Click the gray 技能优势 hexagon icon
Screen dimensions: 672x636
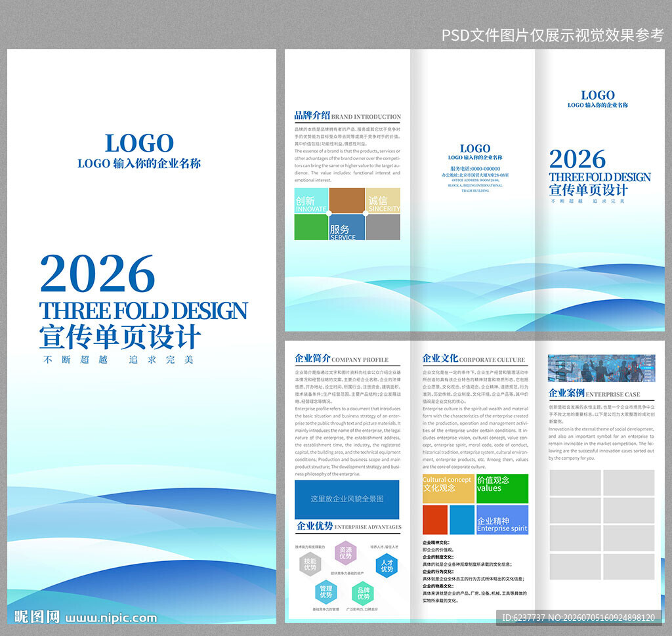click(310, 564)
